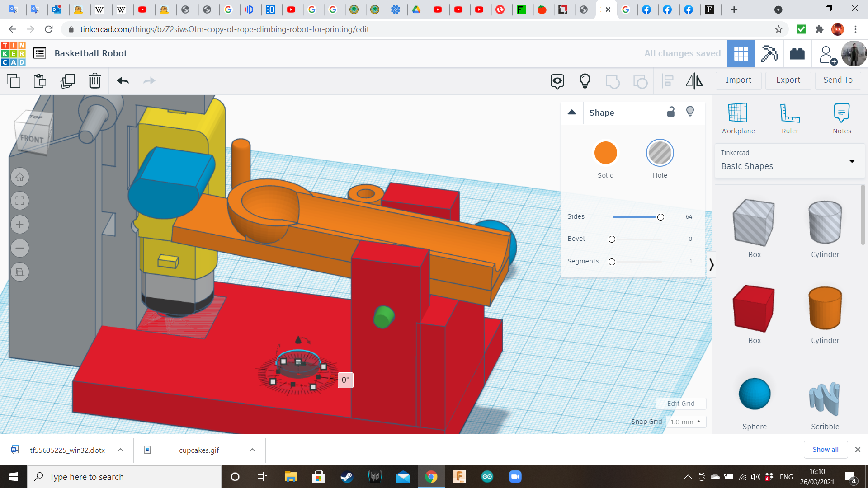868x488 pixels.
Task: Click the Fit view to selection icon
Action: tap(19, 201)
